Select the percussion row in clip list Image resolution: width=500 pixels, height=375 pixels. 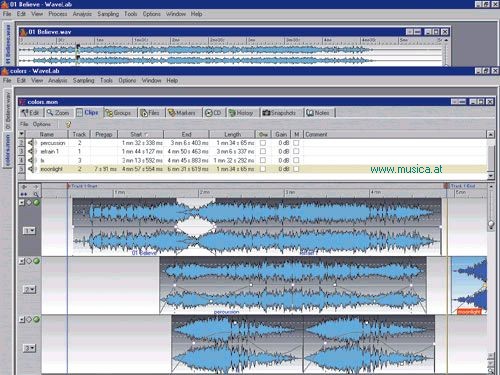click(256, 143)
